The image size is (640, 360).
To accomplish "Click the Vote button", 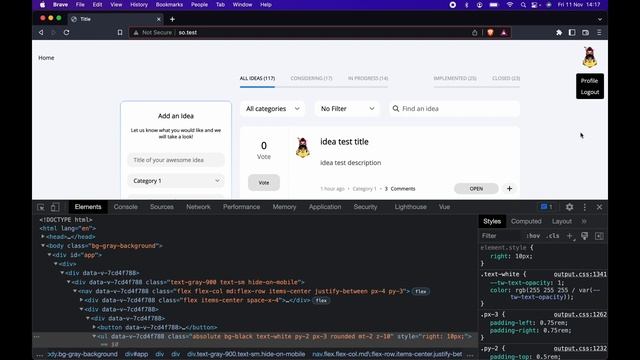I will click(x=264, y=182).
